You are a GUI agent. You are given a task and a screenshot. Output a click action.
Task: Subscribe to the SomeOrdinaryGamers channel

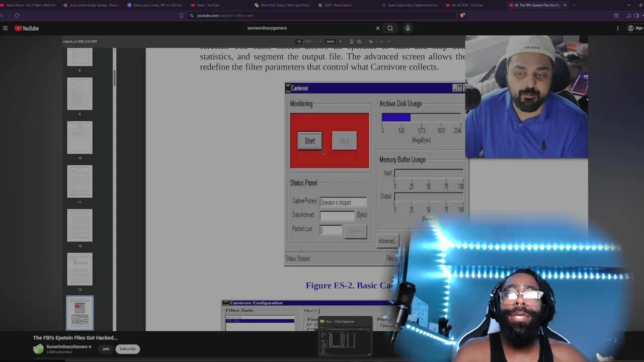(127, 349)
